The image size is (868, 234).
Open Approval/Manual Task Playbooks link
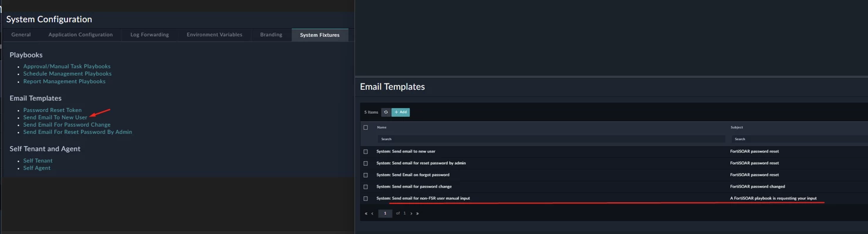click(67, 66)
